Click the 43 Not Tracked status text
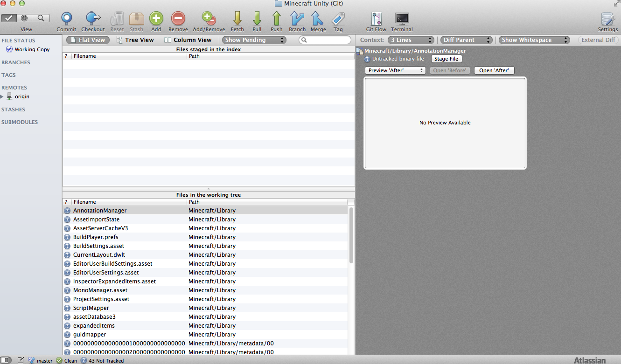 point(106,361)
